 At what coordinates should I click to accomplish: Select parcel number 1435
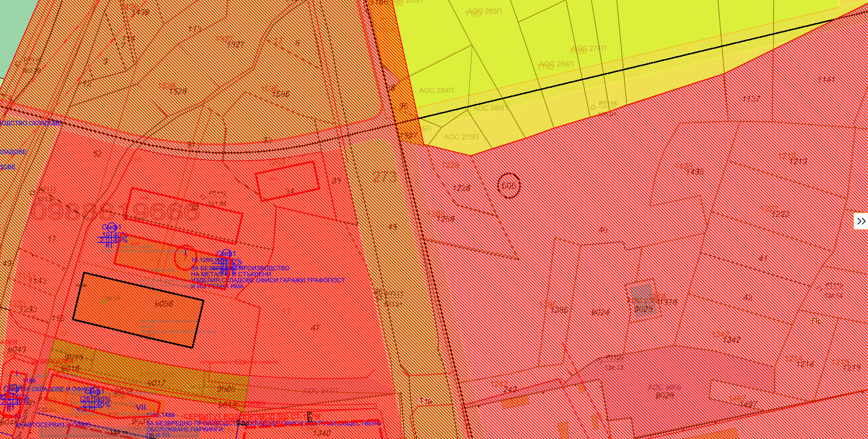pyautogui.click(x=695, y=171)
